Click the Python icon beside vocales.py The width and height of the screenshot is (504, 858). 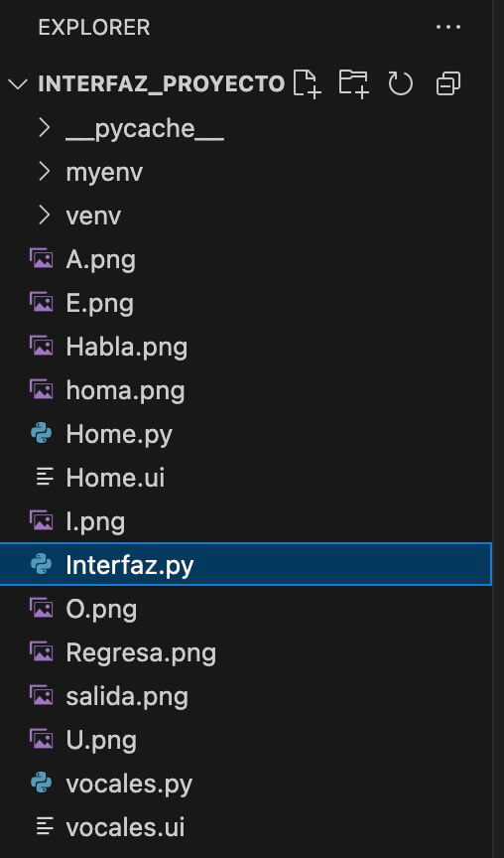(x=42, y=784)
